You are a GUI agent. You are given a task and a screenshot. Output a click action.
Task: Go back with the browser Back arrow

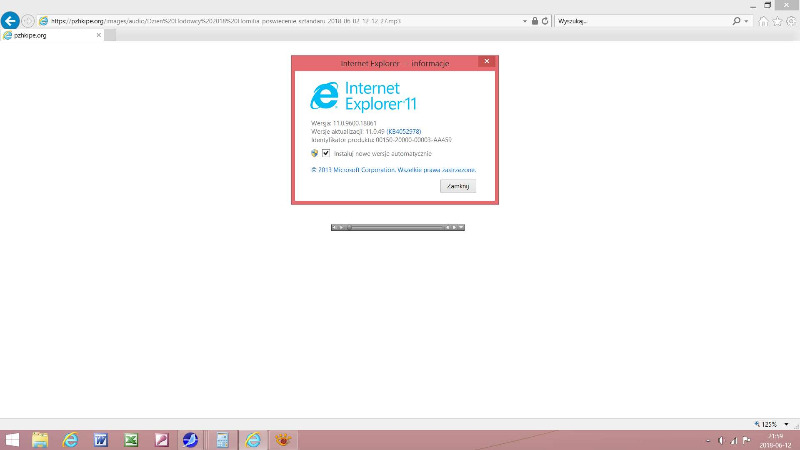point(10,21)
